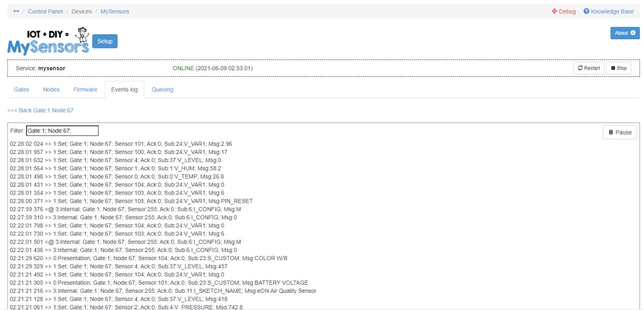Click the blue Setup button
644x310 pixels.
click(105, 41)
